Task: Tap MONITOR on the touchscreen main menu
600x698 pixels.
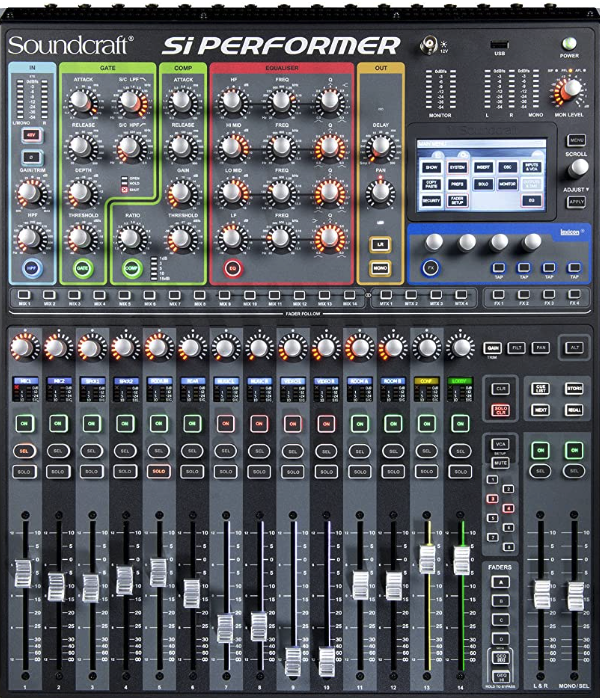Action: (507, 184)
